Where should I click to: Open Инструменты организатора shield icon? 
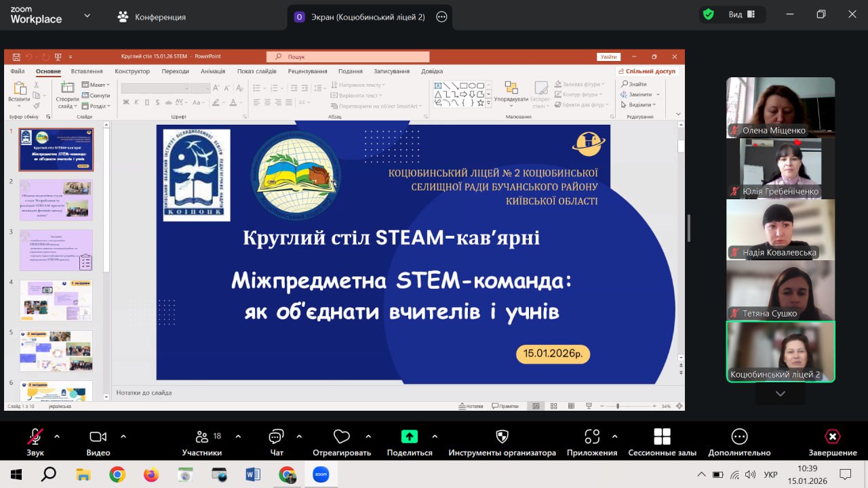point(502,436)
